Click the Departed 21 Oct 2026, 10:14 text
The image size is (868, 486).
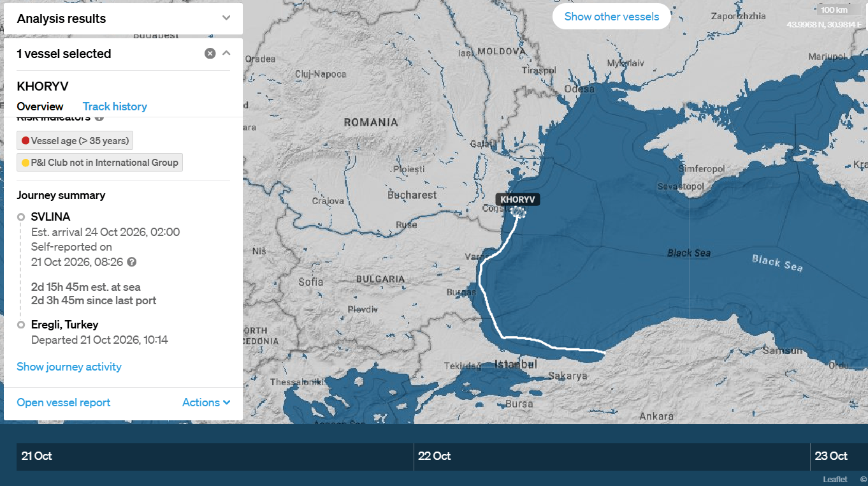coord(99,340)
